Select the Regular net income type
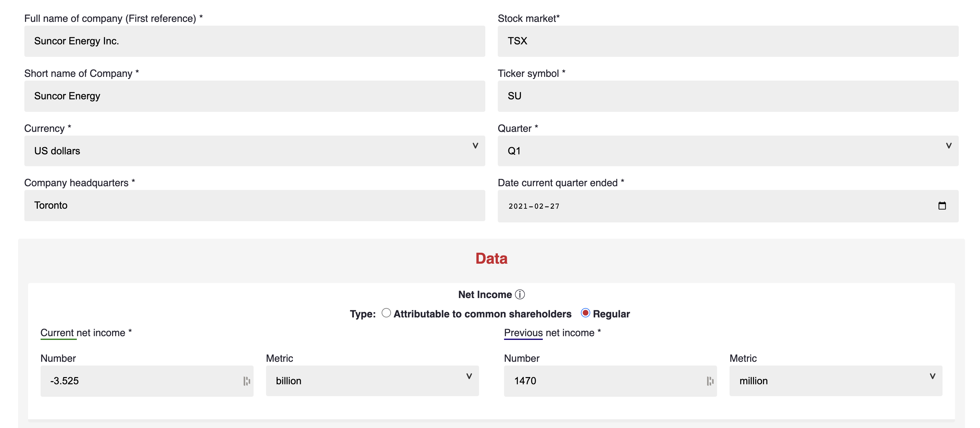The width and height of the screenshot is (980, 428). tap(586, 313)
